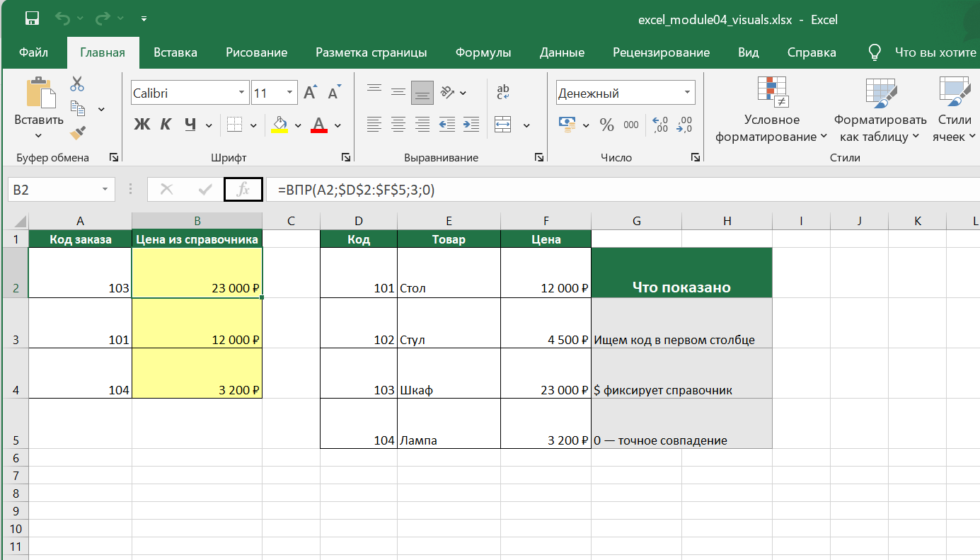Apply thousands separator 000 format
The width and height of the screenshot is (980, 560).
pyautogui.click(x=631, y=125)
